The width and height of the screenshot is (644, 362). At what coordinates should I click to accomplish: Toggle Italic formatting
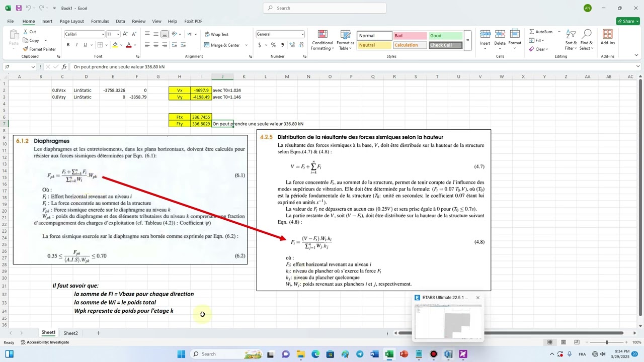tap(76, 45)
